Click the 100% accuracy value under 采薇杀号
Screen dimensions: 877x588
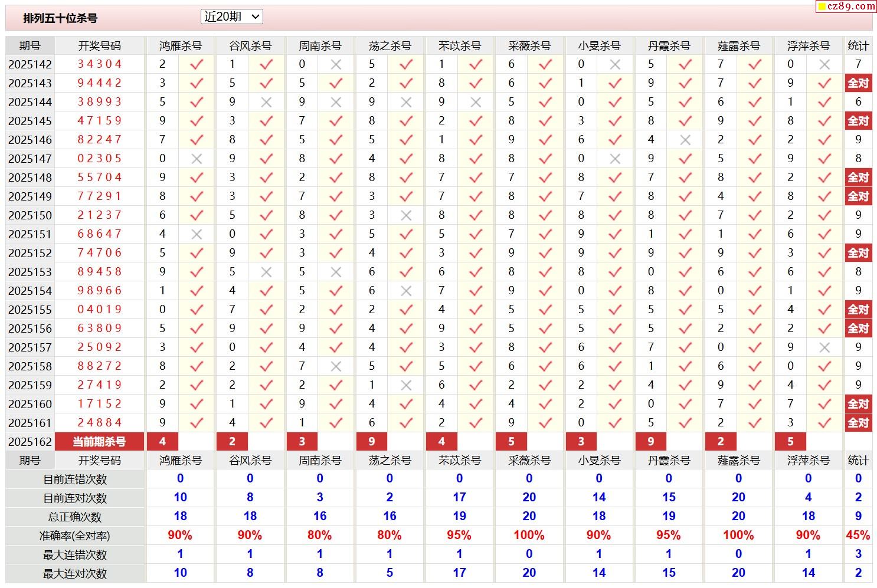[x=529, y=536]
